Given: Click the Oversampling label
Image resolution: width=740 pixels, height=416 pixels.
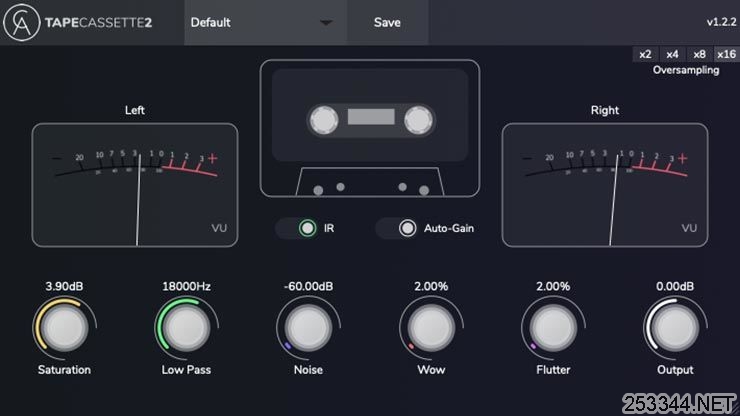Looking at the screenshot, I should (686, 70).
